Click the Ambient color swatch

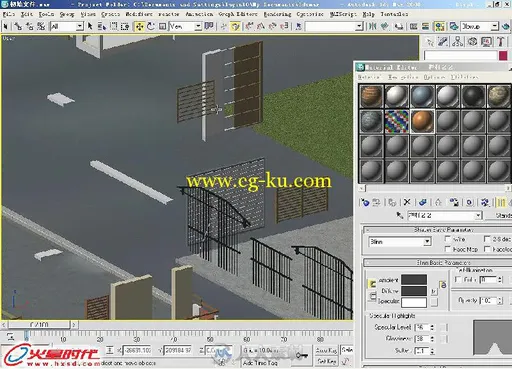click(414, 279)
